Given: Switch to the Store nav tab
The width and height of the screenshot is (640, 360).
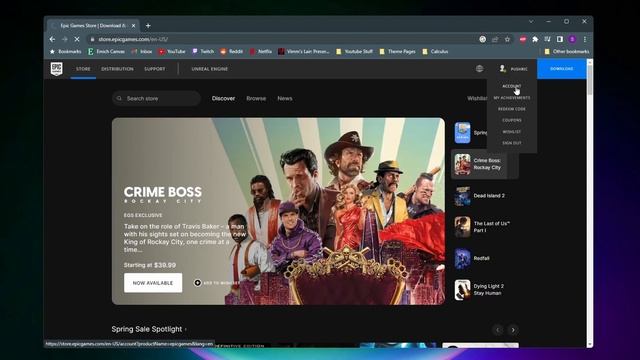Looking at the screenshot, I should [83, 69].
